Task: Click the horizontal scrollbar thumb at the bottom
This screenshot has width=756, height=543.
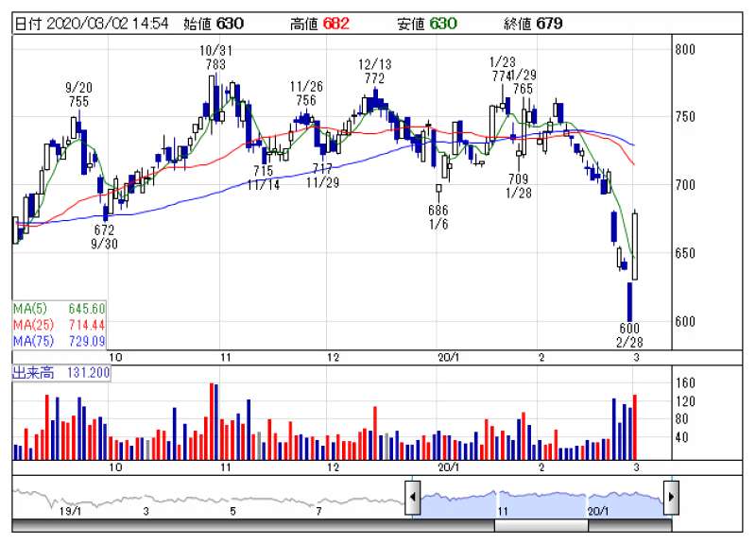Action: 541,525
